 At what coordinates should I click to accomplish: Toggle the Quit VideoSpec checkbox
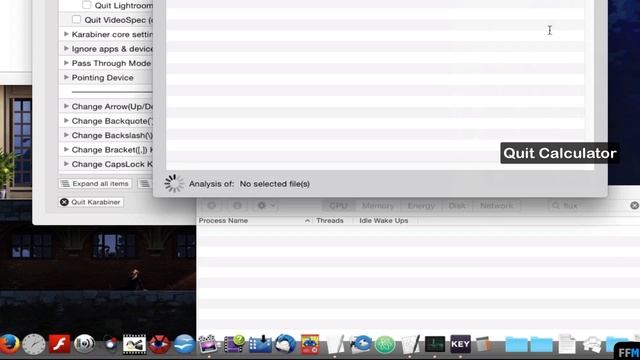(76, 19)
